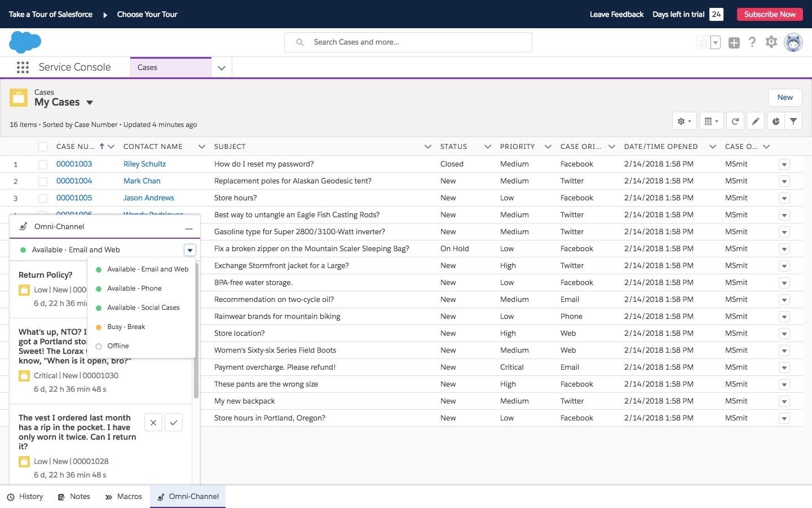The width and height of the screenshot is (812, 508).
Task: Check the box for case 00001004
Action: click(x=43, y=181)
